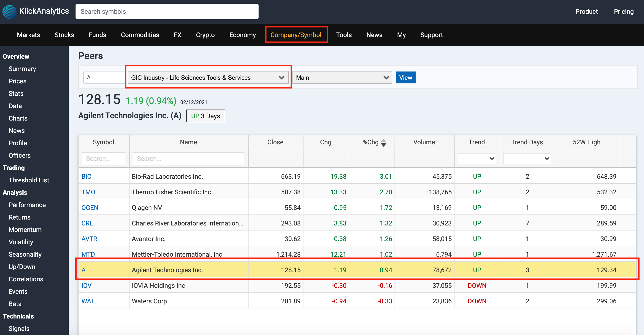644x335 pixels.
Task: Focus the Search symbols box
Action: coord(167,11)
